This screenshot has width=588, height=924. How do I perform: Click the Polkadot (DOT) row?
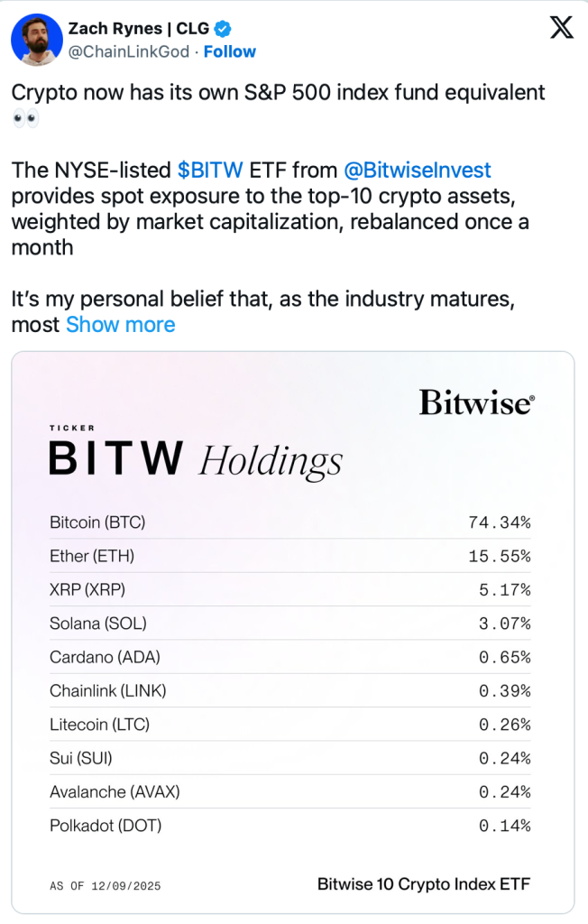pos(289,825)
